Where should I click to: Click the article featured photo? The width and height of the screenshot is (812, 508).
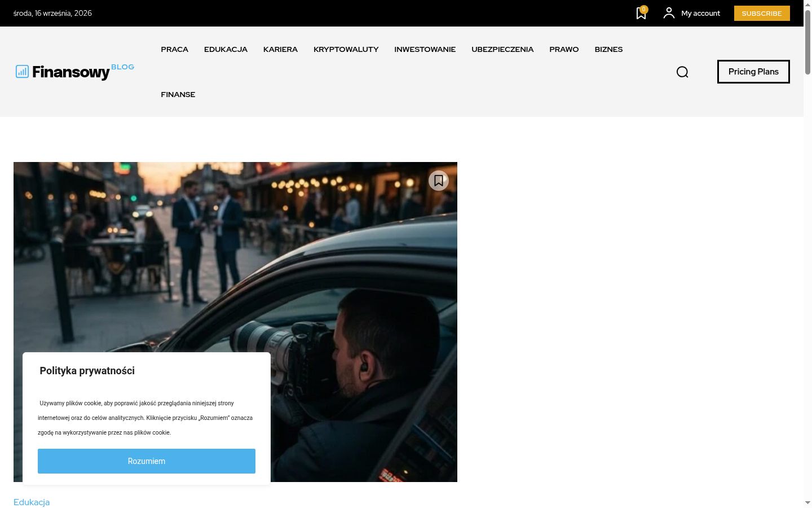235,322
